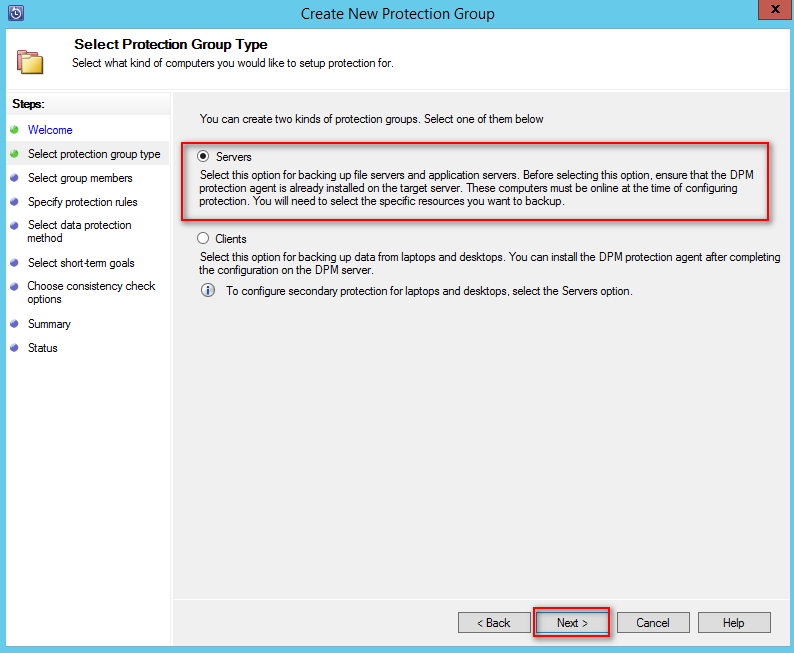The height and width of the screenshot is (653, 794).
Task: Open Select short-term goals step
Action: (x=81, y=263)
